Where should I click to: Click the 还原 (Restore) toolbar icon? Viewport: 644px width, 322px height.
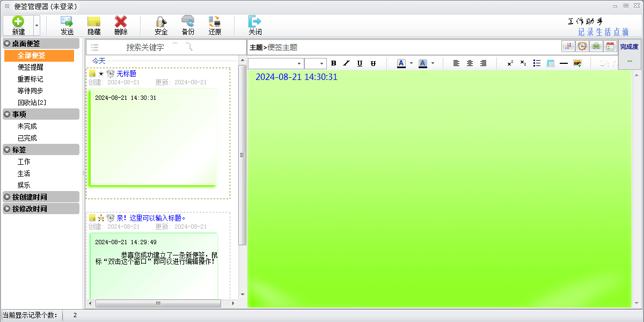(x=215, y=25)
